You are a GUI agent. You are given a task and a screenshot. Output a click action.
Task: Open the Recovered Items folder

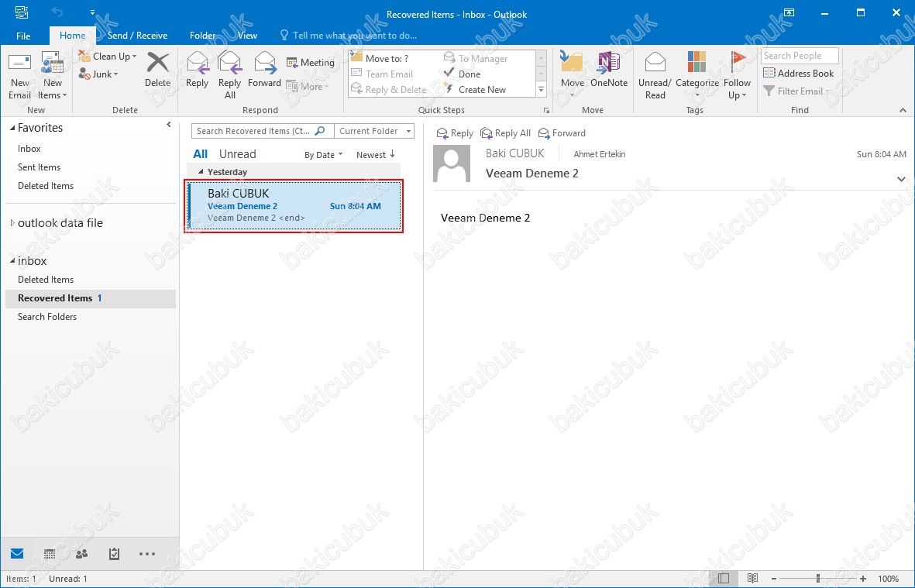pyautogui.click(x=91, y=298)
